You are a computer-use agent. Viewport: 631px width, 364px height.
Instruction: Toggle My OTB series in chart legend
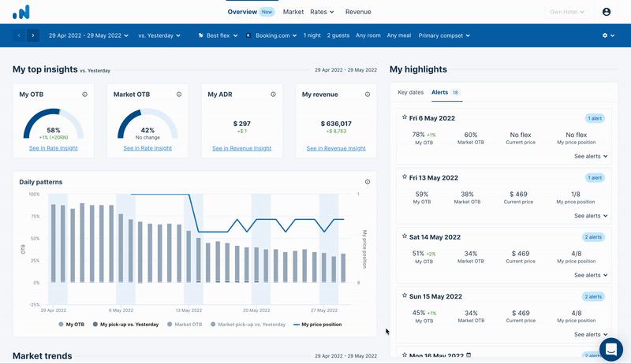72,325
